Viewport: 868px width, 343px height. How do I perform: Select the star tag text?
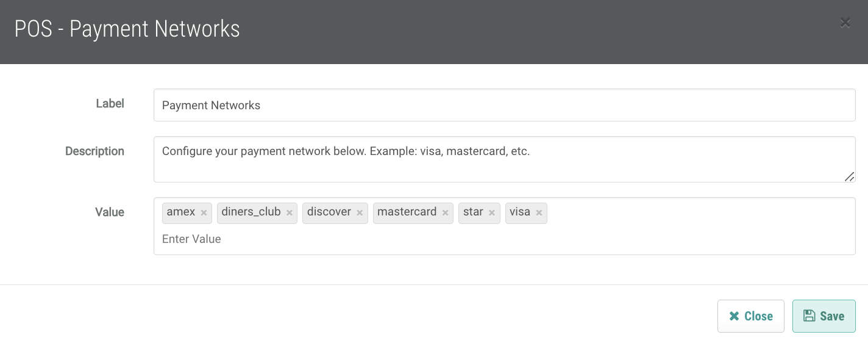[473, 212]
